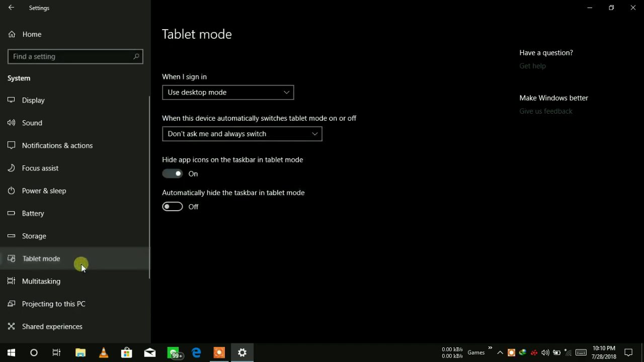Expand 'Don't ask me and always switch' dropdown
644x362 pixels.
tap(242, 134)
